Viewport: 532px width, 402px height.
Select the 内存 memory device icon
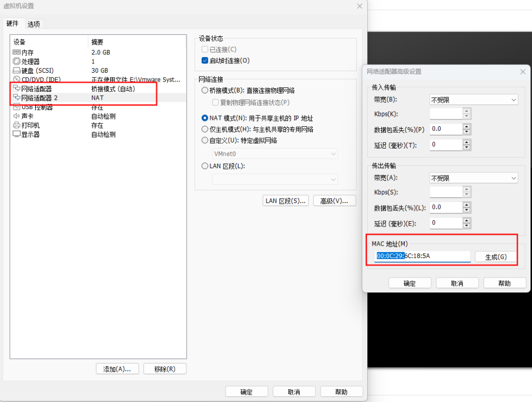point(17,52)
